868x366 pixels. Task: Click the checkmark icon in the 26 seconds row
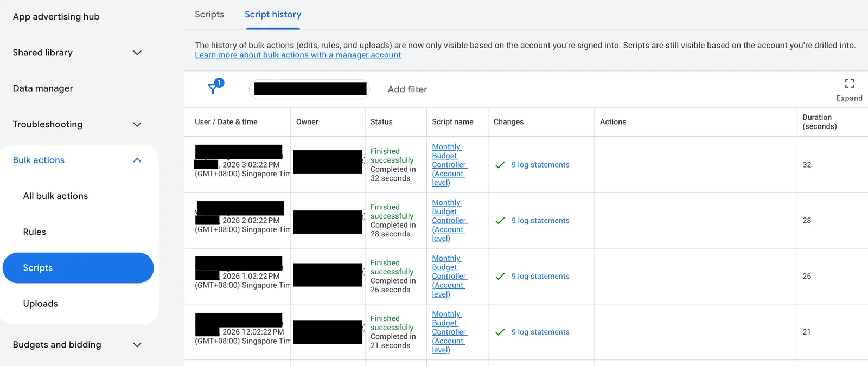tap(500, 277)
